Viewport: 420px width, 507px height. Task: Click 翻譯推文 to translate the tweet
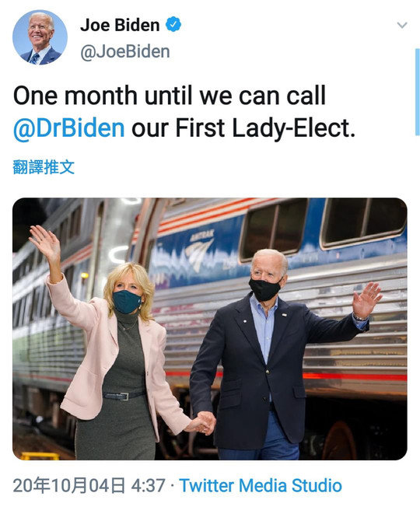pyautogui.click(x=44, y=167)
